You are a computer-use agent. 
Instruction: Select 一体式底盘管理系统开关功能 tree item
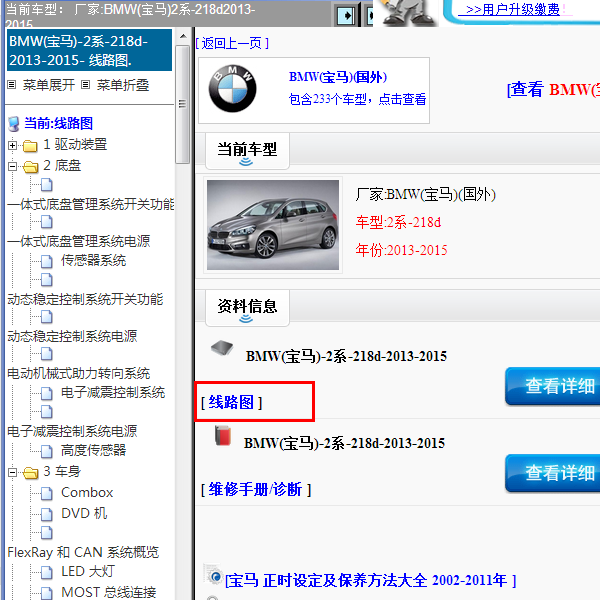(91, 204)
